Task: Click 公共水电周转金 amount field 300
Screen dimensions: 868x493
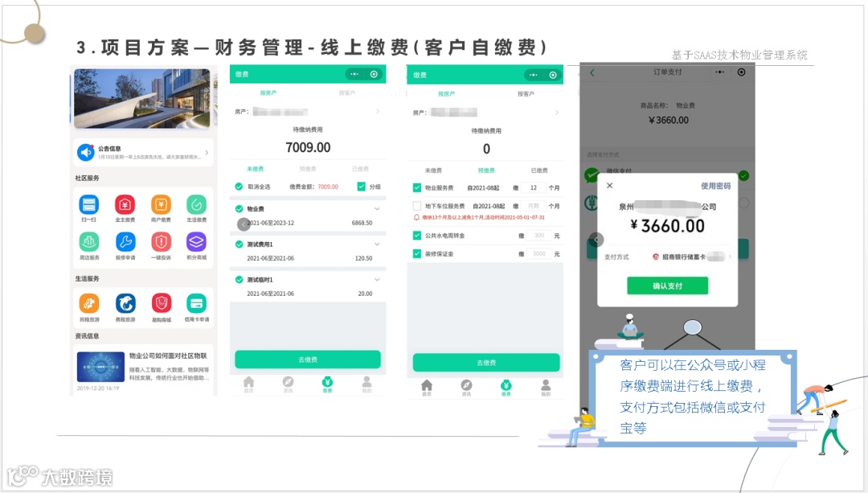Action: [x=539, y=236]
